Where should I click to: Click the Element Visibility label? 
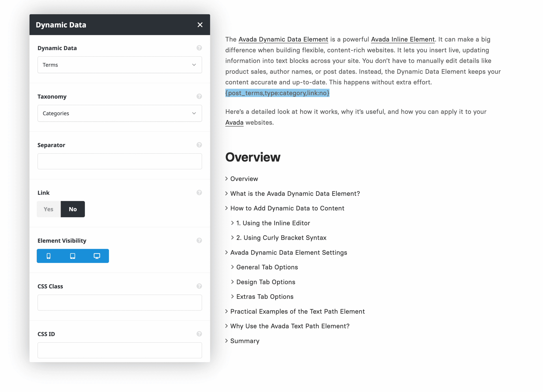62,241
